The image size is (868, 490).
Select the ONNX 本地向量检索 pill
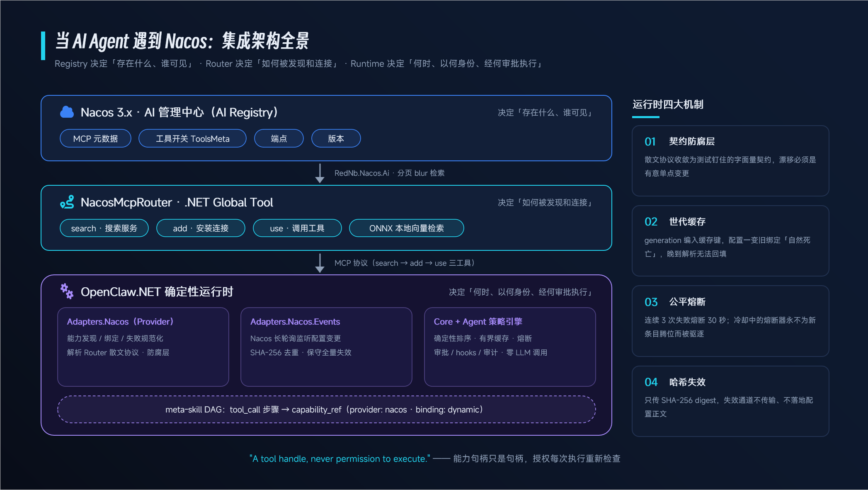[x=407, y=228]
